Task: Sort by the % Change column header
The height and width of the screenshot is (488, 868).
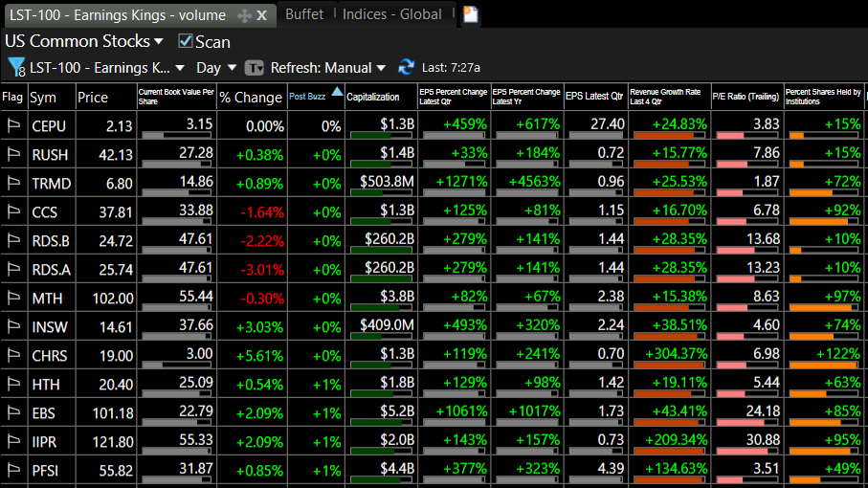Action: coord(252,97)
